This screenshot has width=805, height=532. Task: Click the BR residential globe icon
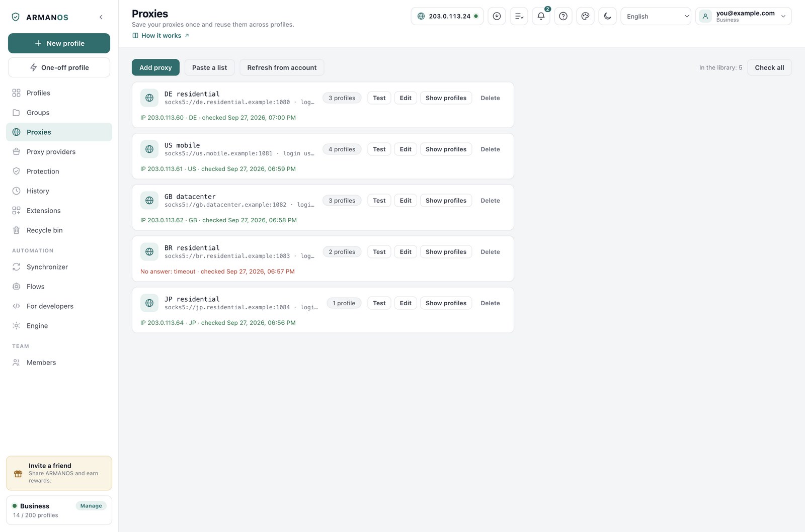click(x=149, y=252)
